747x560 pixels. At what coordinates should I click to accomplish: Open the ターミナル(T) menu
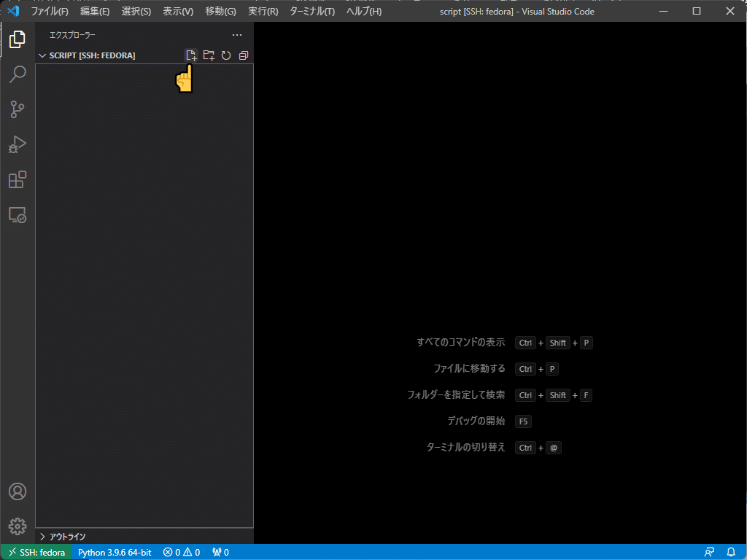coord(312,11)
